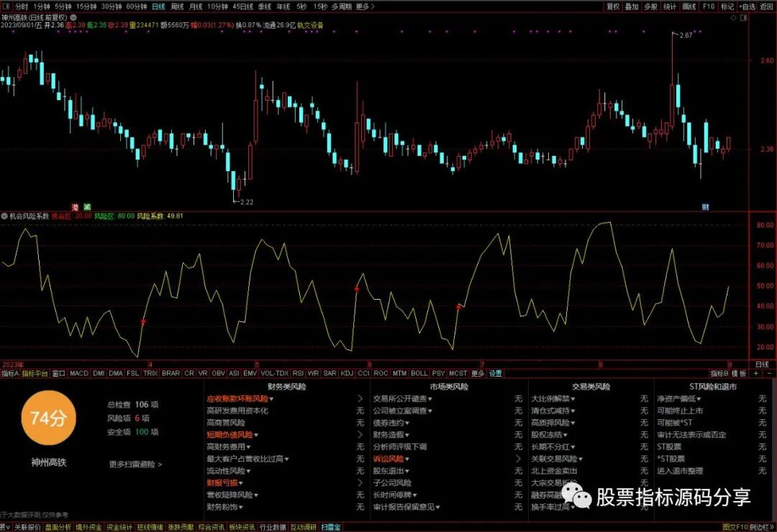
Task: Click the 返回 back button
Action: 767,6
